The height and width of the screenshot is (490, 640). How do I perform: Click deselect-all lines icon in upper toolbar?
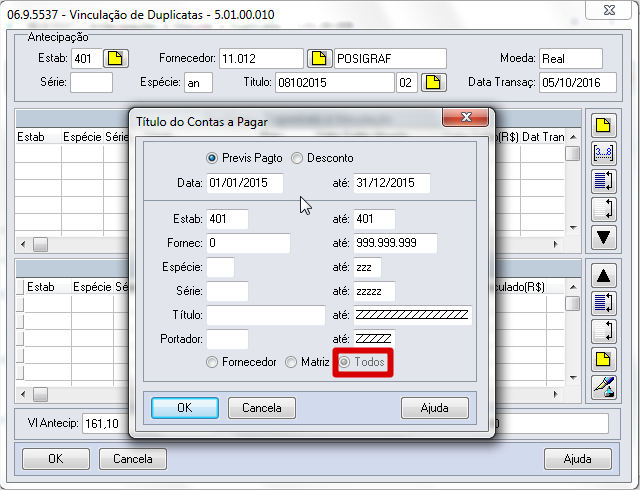coord(603,209)
